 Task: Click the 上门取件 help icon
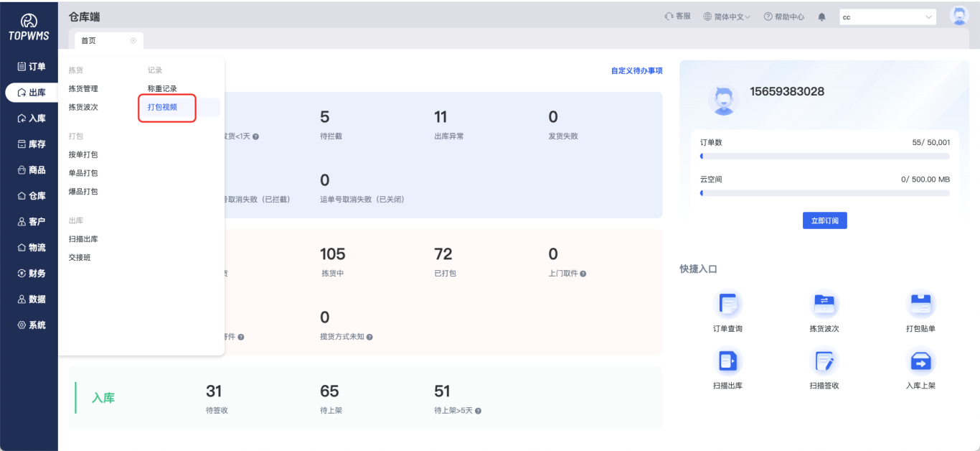tap(583, 274)
